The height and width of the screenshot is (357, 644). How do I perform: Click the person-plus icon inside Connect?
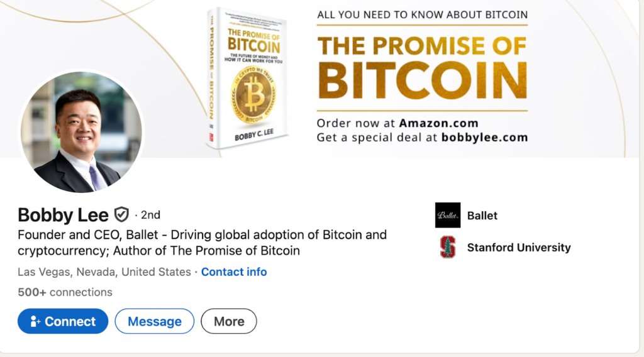[35, 321]
